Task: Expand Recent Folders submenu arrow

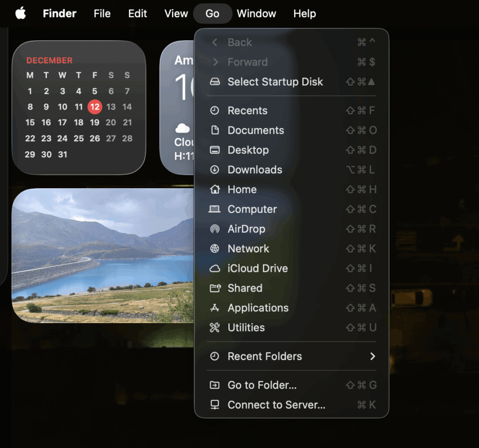Action: [372, 356]
